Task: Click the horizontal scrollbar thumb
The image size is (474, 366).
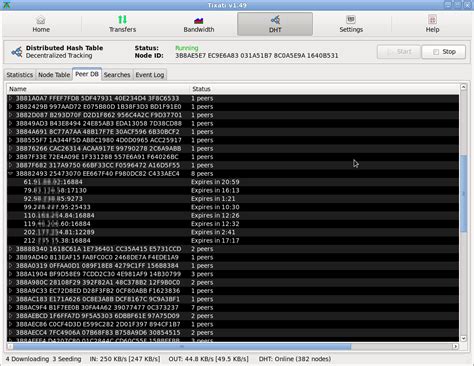Action: (182, 347)
